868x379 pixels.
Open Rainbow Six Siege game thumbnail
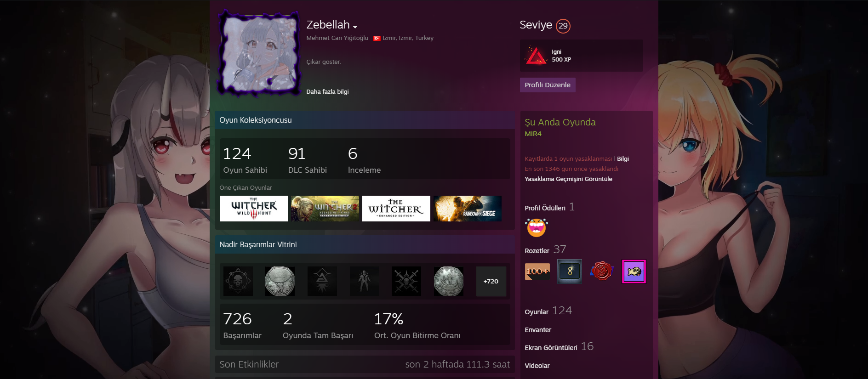coord(468,209)
